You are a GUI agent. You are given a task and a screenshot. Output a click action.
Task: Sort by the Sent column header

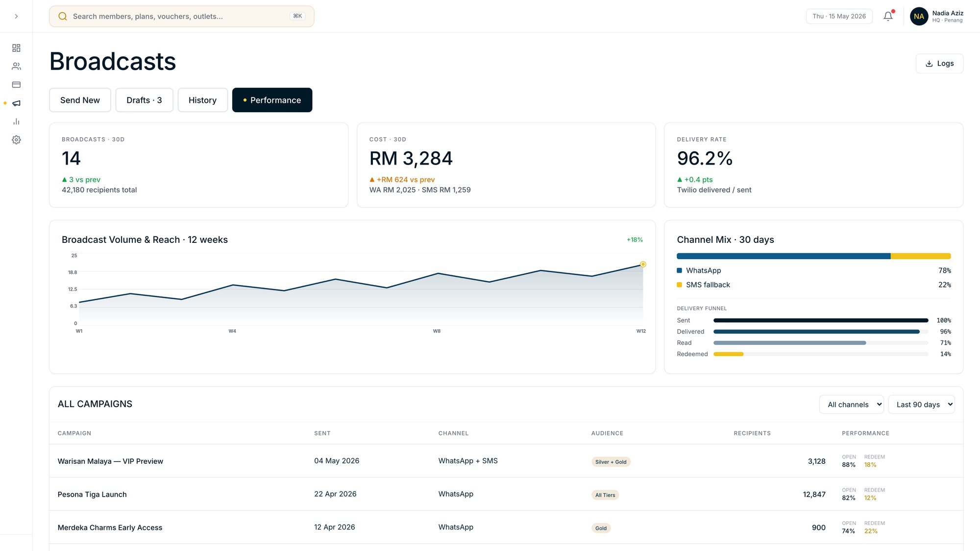click(322, 433)
